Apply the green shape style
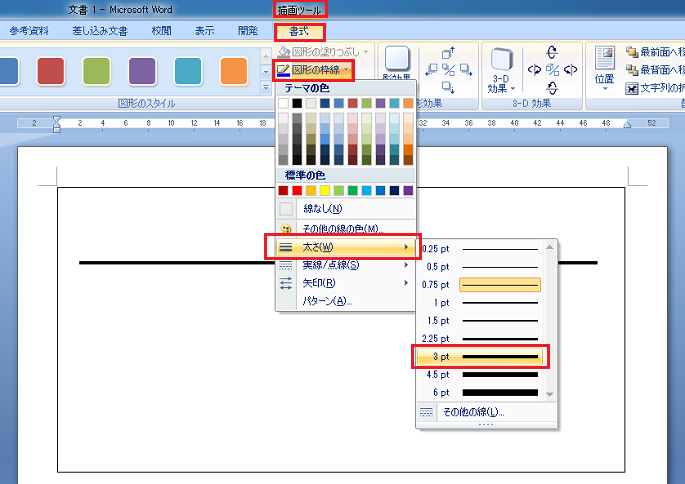Image resolution: width=685 pixels, height=484 pixels. coord(97,71)
